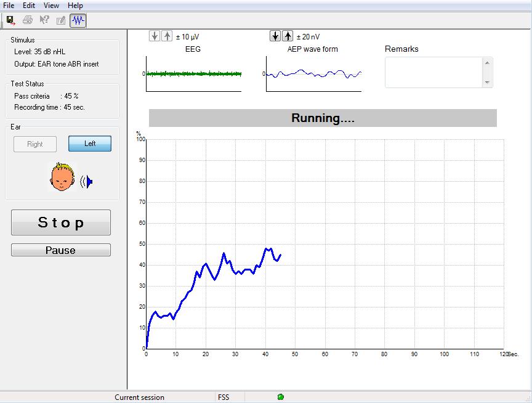Screen dimensions: 532x403
Task: Click inside the Remarks text box
Action: tap(433, 72)
